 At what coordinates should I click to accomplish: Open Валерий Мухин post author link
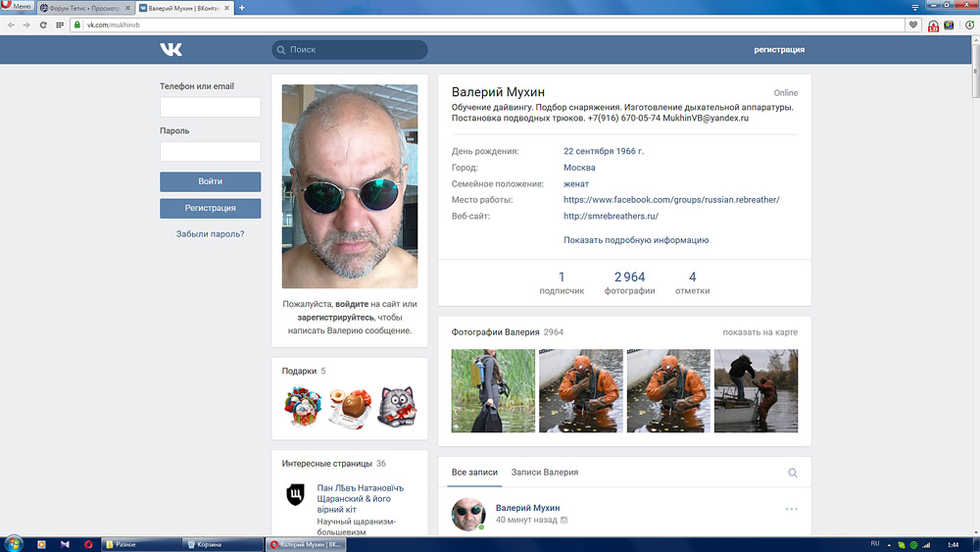(x=527, y=508)
